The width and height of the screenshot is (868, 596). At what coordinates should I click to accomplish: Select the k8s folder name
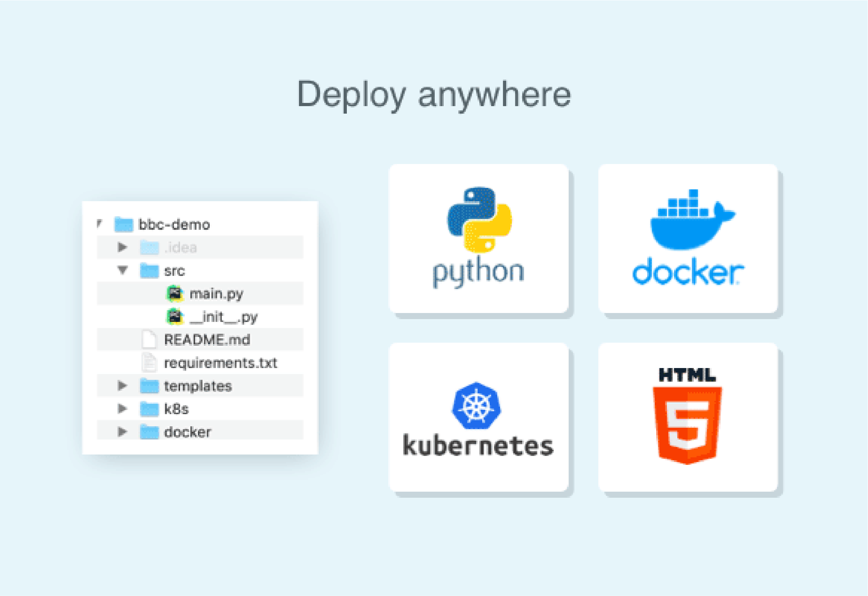[177, 409]
